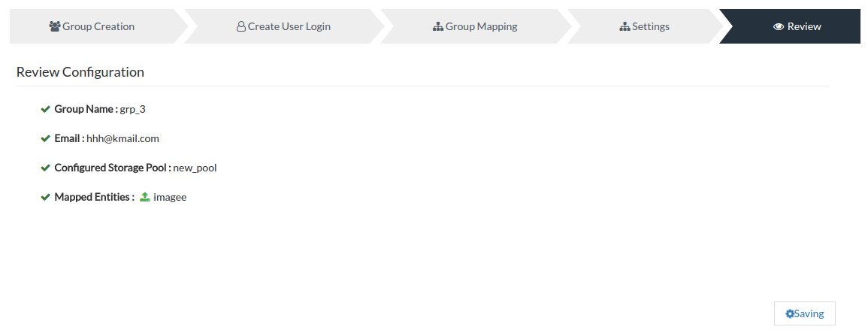Click the checkmark next to Email

coord(45,138)
